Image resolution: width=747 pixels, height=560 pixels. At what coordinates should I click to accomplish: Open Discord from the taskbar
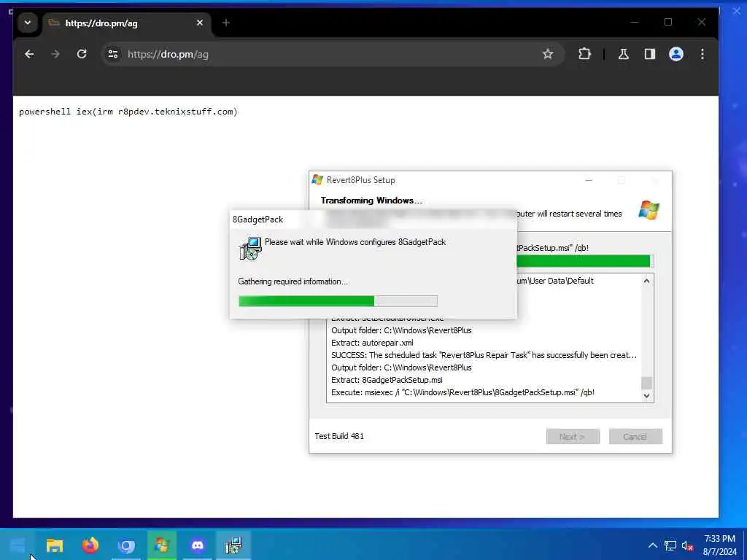point(197,545)
